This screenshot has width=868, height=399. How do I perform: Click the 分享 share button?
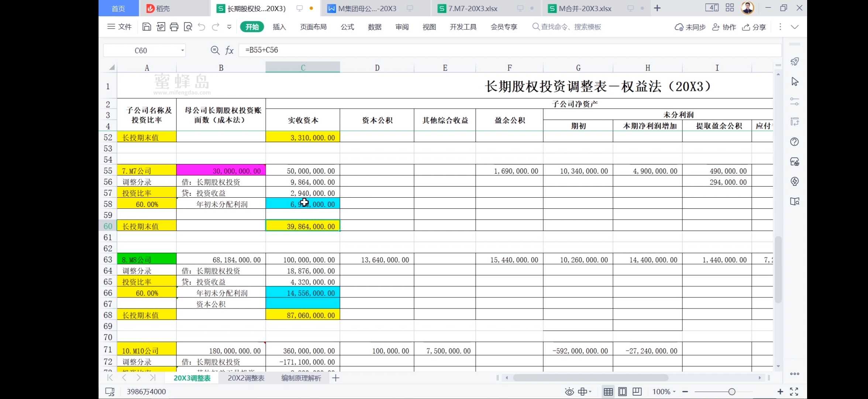(754, 27)
